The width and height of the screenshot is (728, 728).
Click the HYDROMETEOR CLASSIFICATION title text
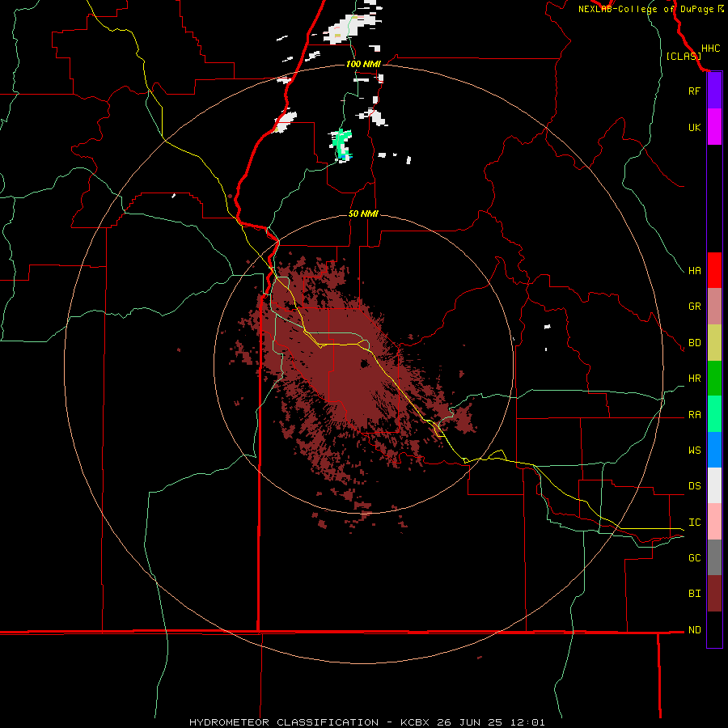tap(284, 722)
